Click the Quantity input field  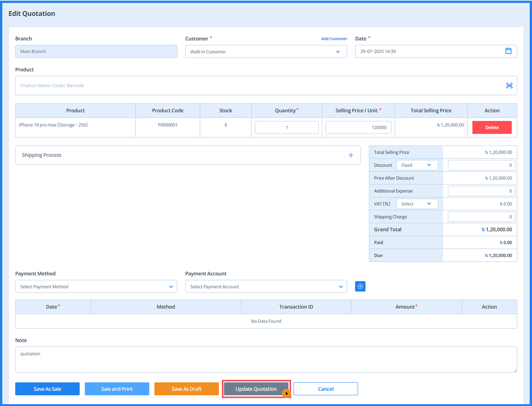click(x=286, y=127)
